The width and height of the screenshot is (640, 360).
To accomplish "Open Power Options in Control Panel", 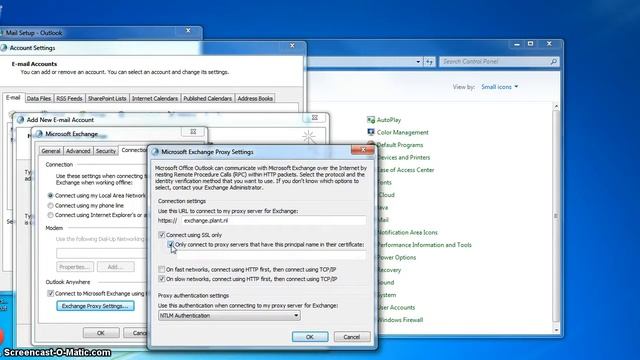I will [397, 258].
